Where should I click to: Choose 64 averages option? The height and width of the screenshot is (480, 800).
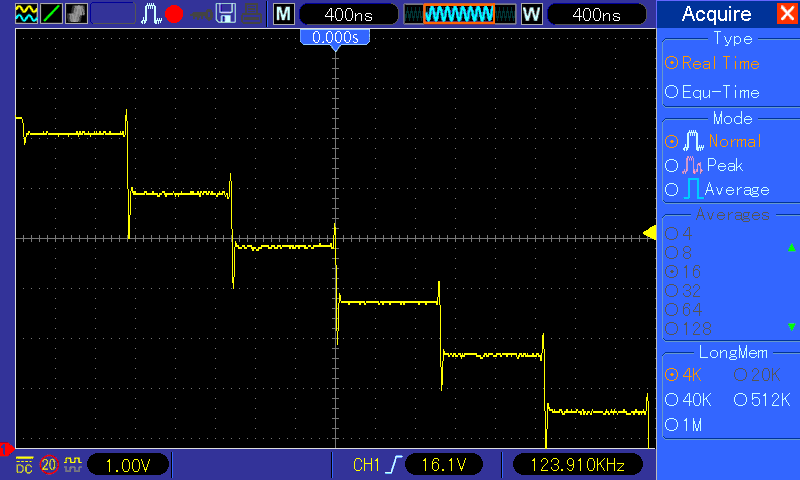point(683,310)
